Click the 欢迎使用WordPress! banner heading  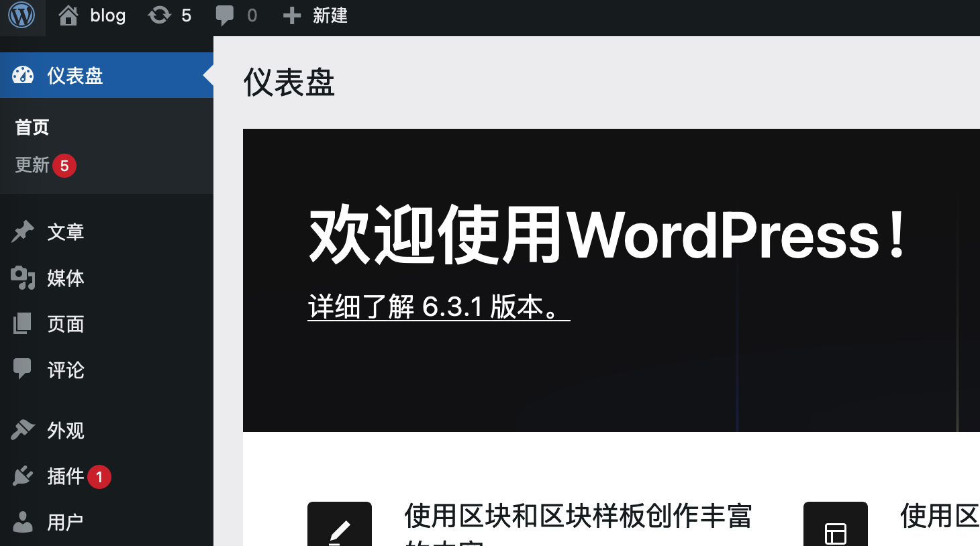608,235
